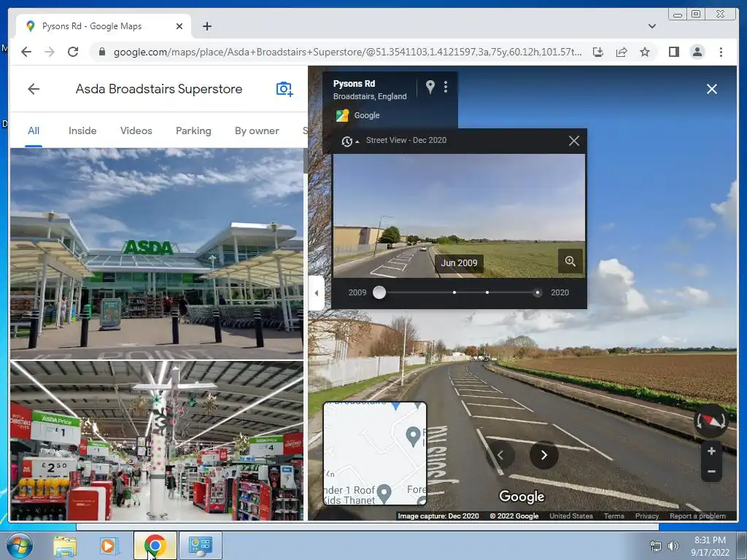Viewport: 747px width, 560px height.
Task: Close the Pysons Rd tab
Action: pyautogui.click(x=179, y=26)
